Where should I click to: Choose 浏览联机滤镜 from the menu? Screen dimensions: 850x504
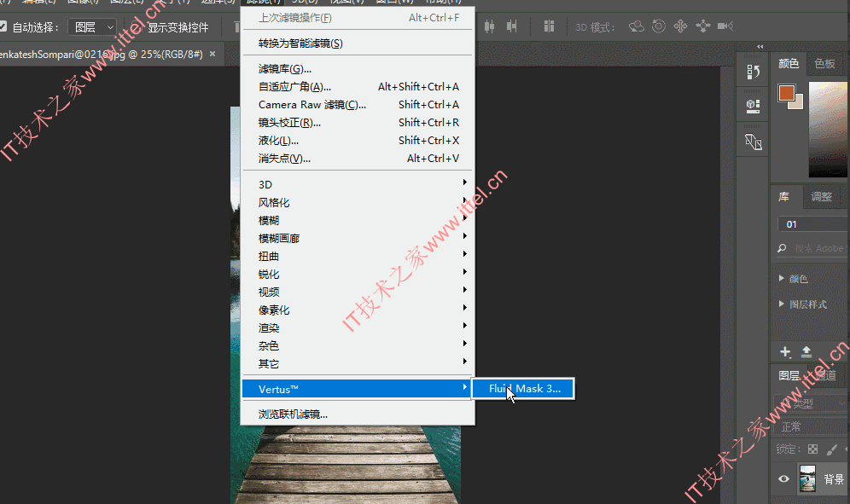pyautogui.click(x=358, y=414)
